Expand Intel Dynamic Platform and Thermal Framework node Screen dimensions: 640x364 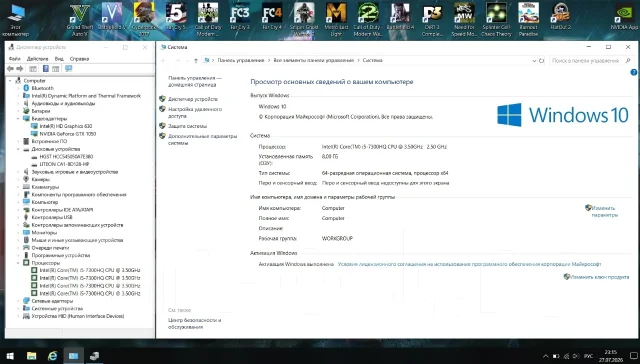18,96
